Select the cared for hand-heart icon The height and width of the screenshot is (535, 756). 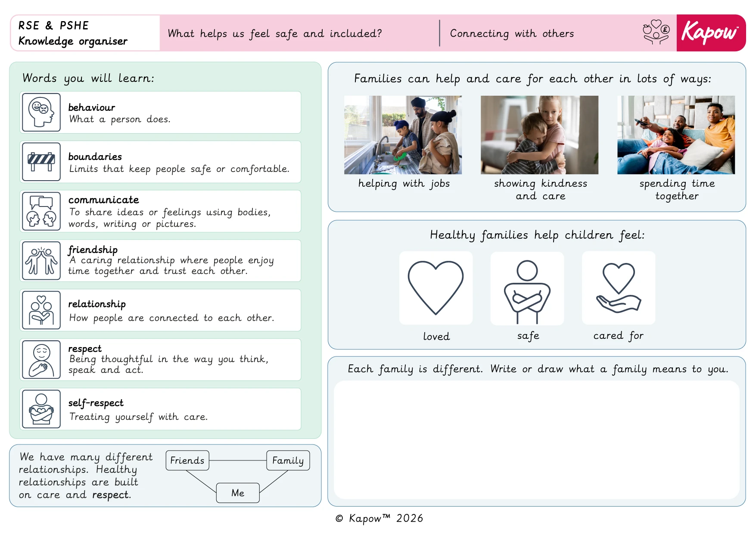(619, 288)
